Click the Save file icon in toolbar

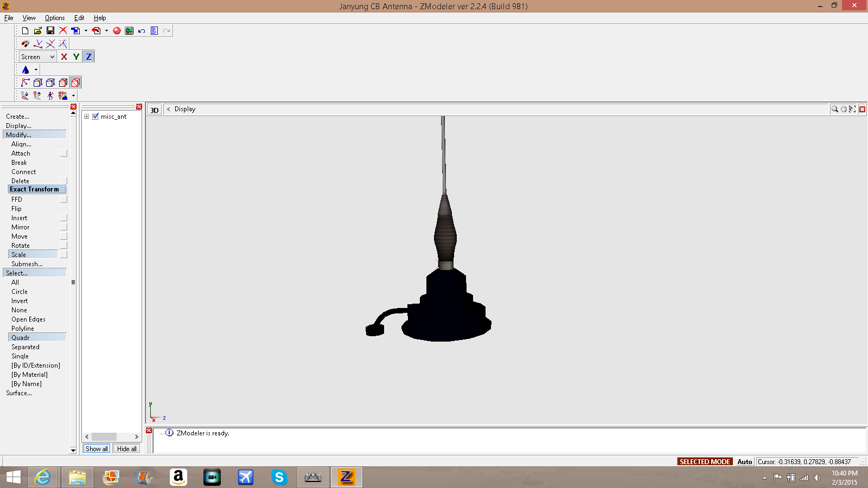50,31
